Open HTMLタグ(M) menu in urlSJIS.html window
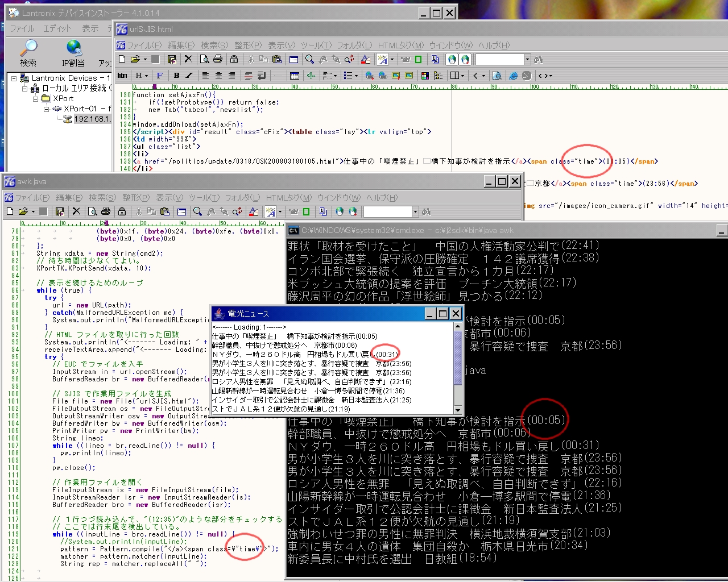This screenshot has width=728, height=582. pyautogui.click(x=401, y=45)
